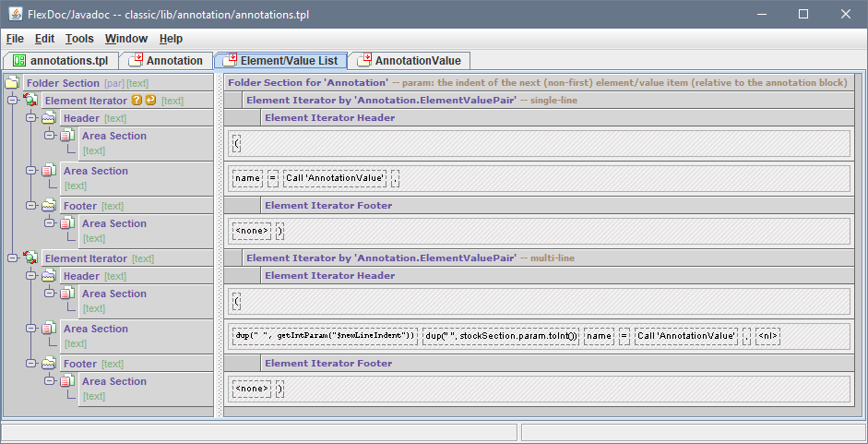Select the getIntParam newLineIndent dup control

[325, 336]
